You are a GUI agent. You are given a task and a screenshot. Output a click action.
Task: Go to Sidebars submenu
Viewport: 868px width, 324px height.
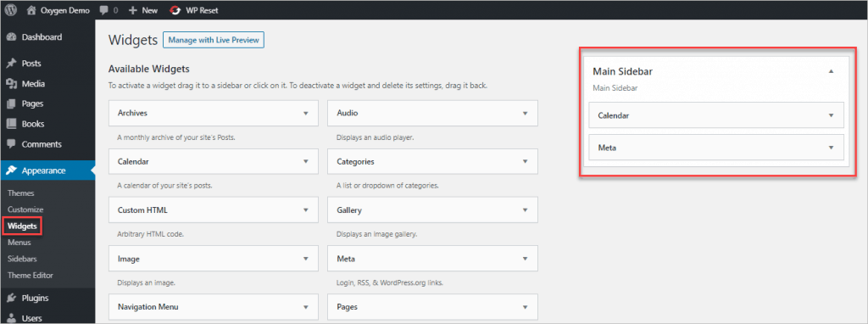point(22,259)
